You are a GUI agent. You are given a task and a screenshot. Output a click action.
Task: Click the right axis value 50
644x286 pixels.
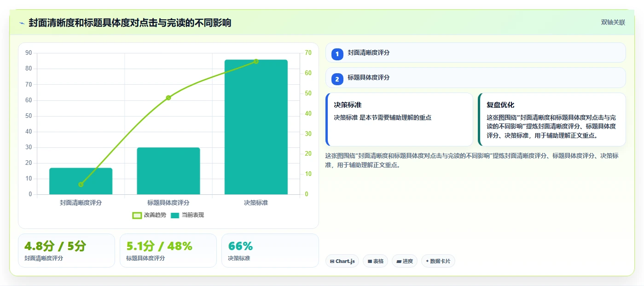[308, 93]
